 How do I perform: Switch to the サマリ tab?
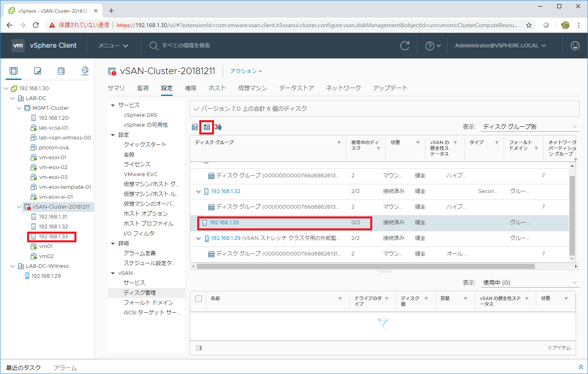[116, 88]
